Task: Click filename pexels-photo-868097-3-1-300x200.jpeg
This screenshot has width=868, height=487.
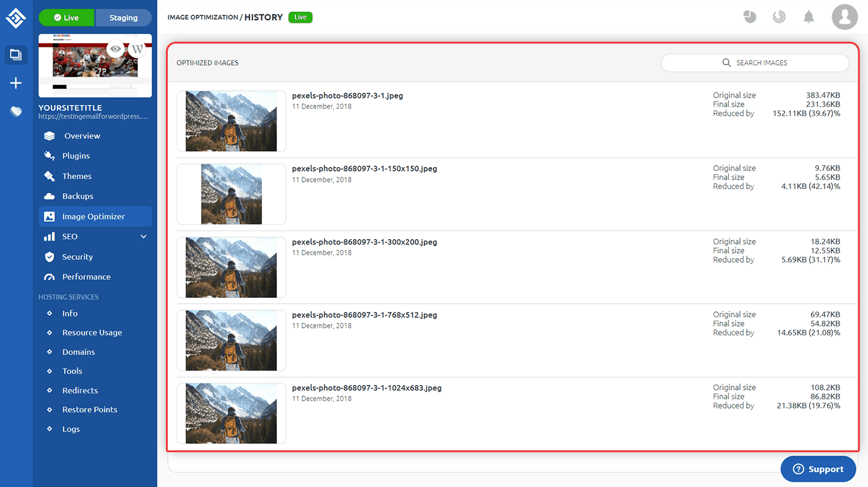Action: point(364,242)
